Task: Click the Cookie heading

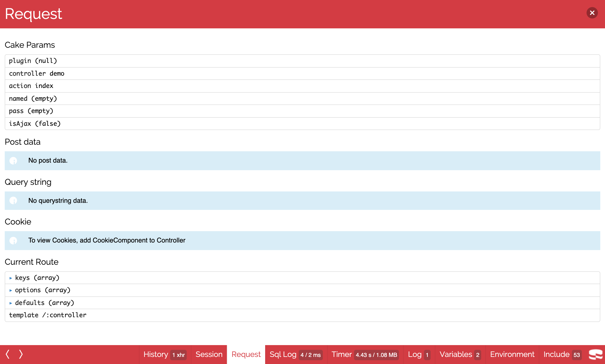Action: coord(18,222)
